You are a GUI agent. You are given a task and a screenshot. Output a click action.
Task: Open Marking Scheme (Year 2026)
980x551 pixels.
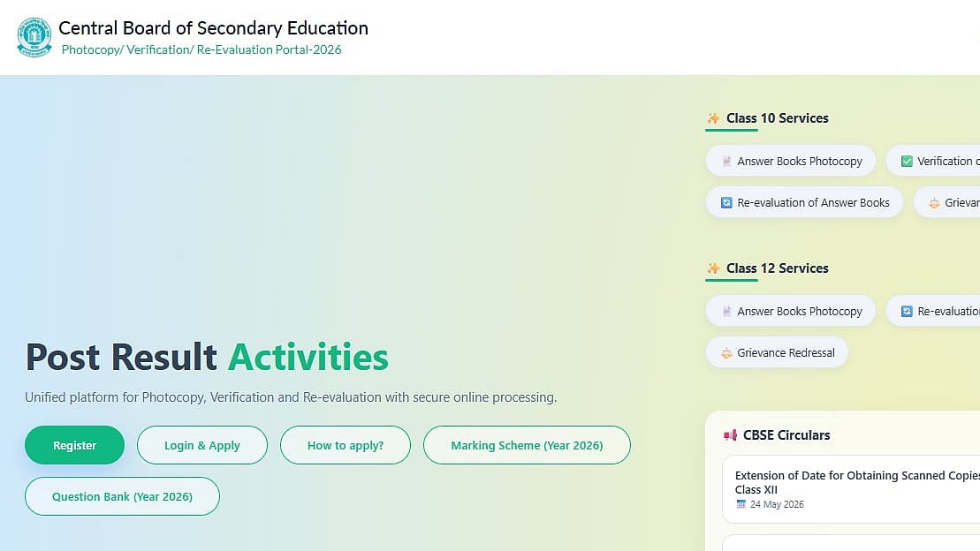(x=527, y=445)
